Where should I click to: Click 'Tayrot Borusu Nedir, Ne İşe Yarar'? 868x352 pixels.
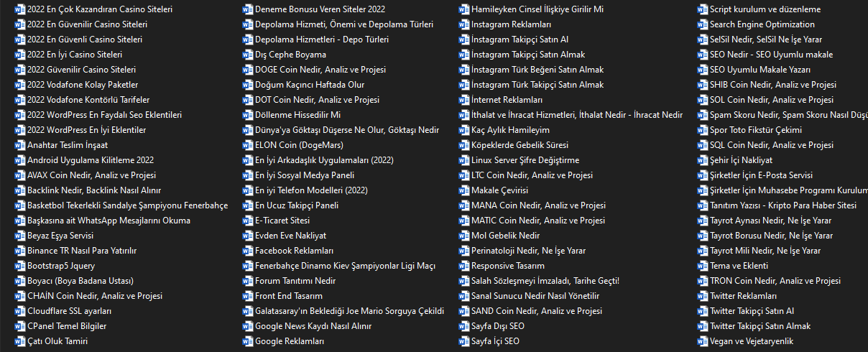point(772,236)
